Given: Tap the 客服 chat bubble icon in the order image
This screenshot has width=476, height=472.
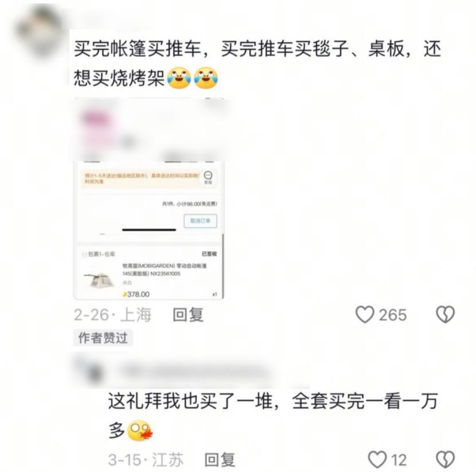Looking at the screenshot, I should coord(208,177).
